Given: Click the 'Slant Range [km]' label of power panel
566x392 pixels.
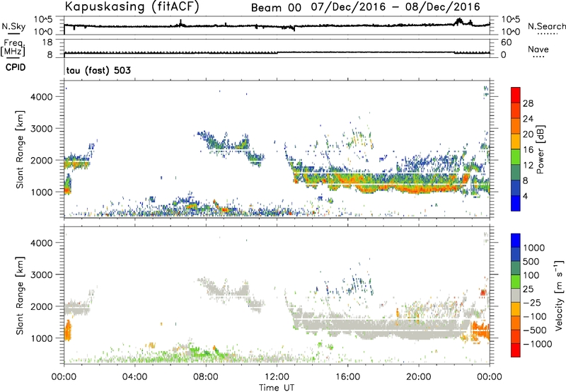Looking at the screenshot, I should click(20, 149).
